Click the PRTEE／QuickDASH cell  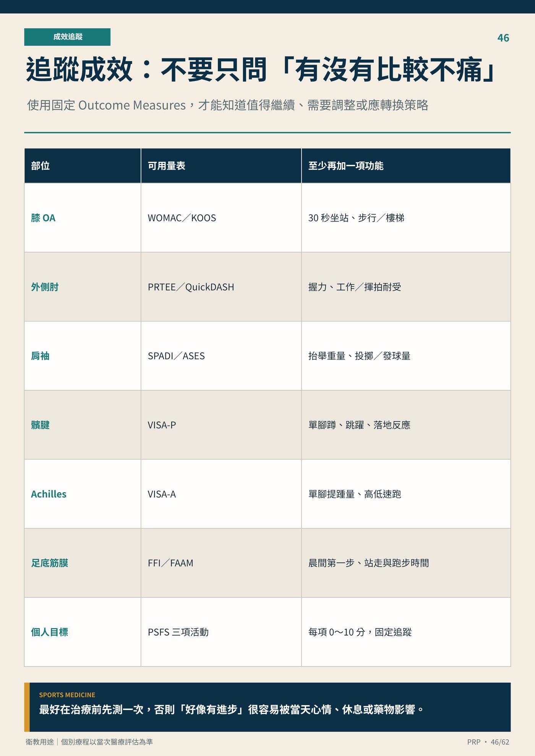221,287
